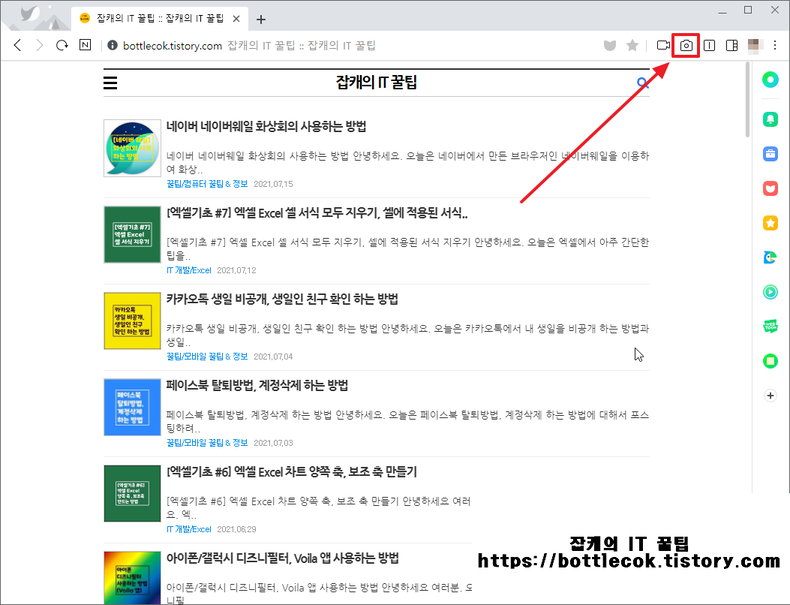This screenshot has height=605, width=790.
Task: Open post 엑셀기초 #6 차트 양쪽 축
Action: coord(292,472)
